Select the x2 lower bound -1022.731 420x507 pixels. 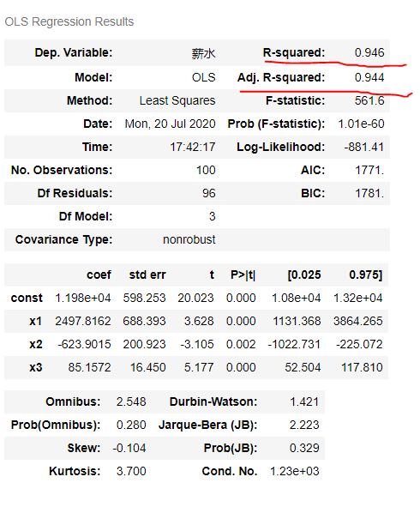pos(294,344)
